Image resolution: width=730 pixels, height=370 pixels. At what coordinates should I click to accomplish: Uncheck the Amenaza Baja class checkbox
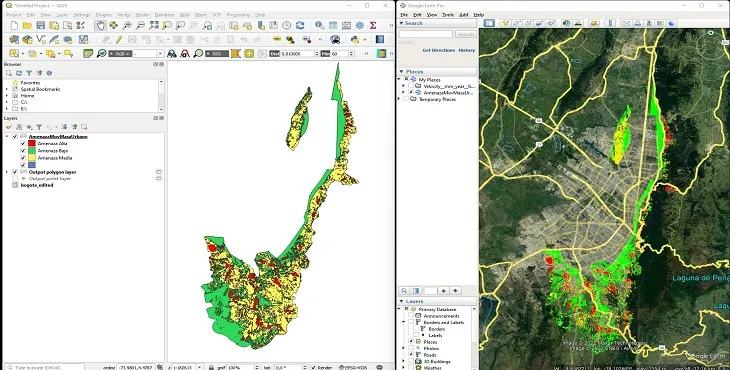coord(23,151)
